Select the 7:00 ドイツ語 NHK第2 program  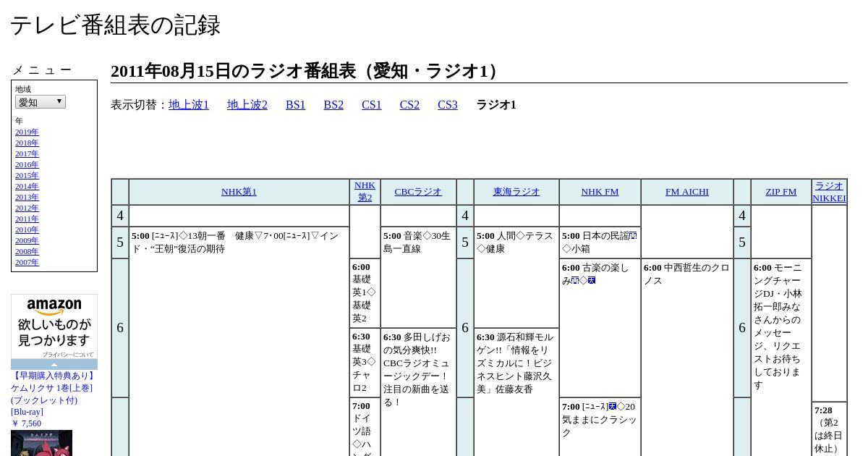[x=365, y=427]
